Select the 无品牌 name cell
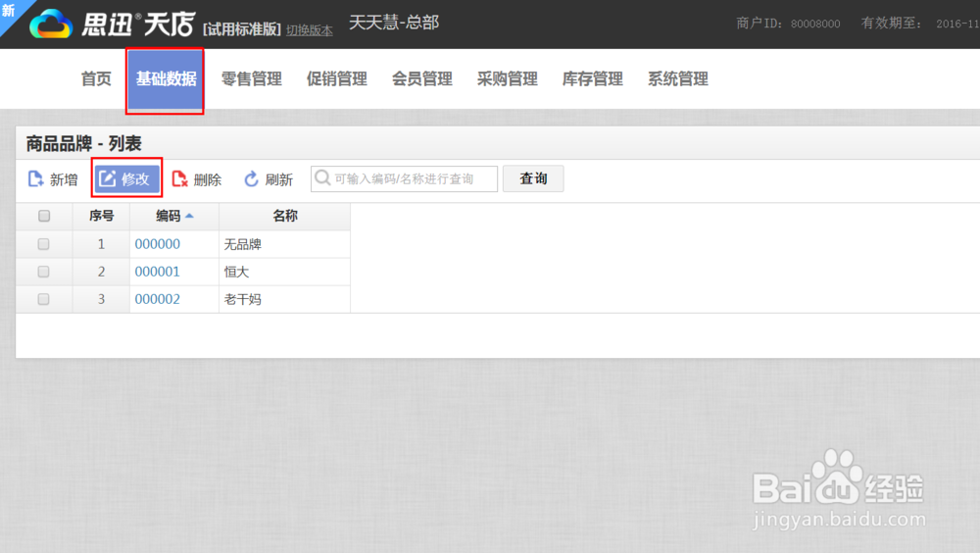This screenshot has height=553, width=980. [284, 244]
